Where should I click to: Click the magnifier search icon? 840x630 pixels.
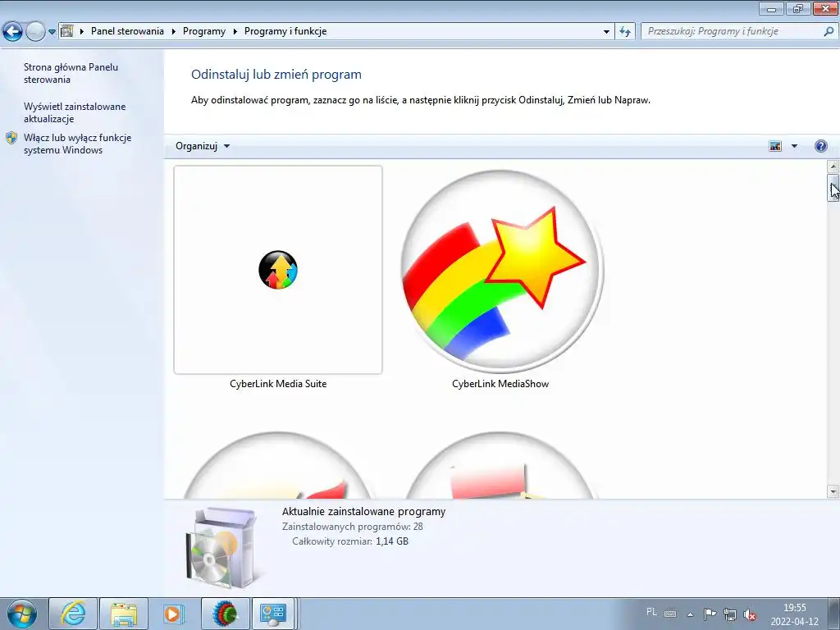[829, 31]
